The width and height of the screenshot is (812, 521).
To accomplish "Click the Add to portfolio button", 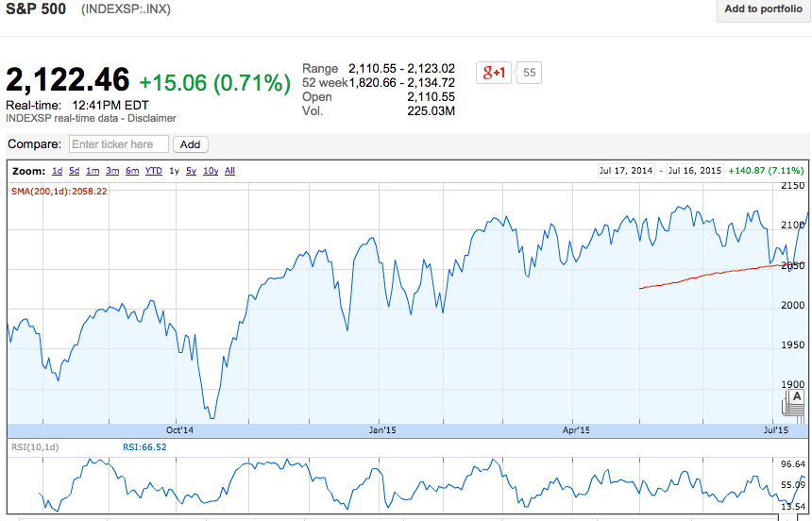I will tap(763, 9).
